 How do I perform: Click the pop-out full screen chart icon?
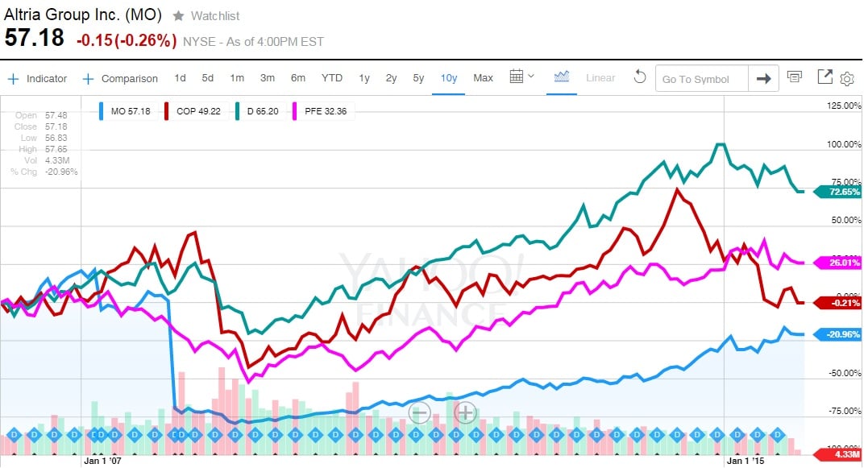[x=824, y=77]
